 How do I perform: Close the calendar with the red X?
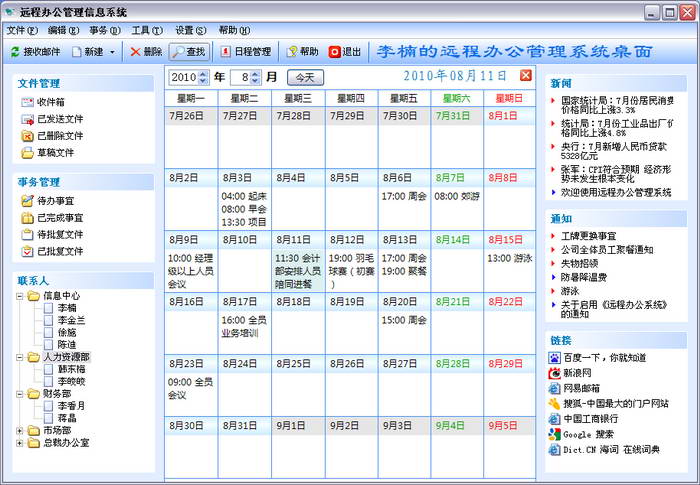point(526,76)
